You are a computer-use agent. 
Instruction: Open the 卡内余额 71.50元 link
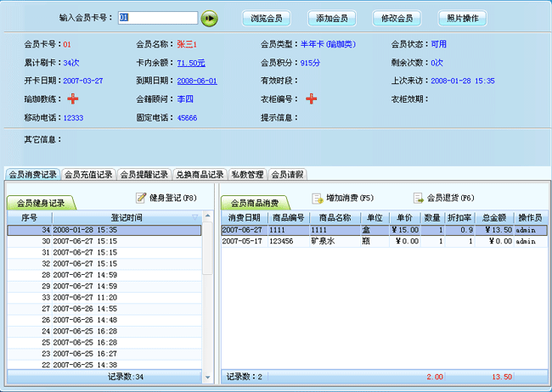(191, 63)
